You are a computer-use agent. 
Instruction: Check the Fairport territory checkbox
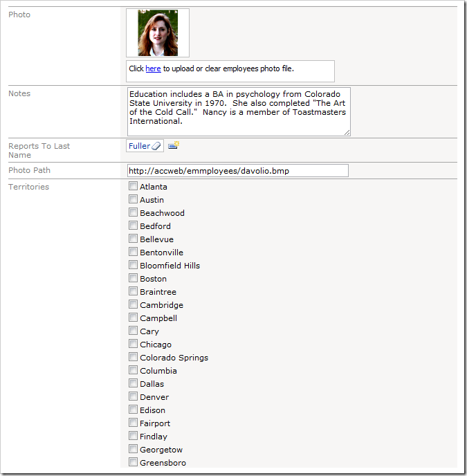click(x=133, y=423)
